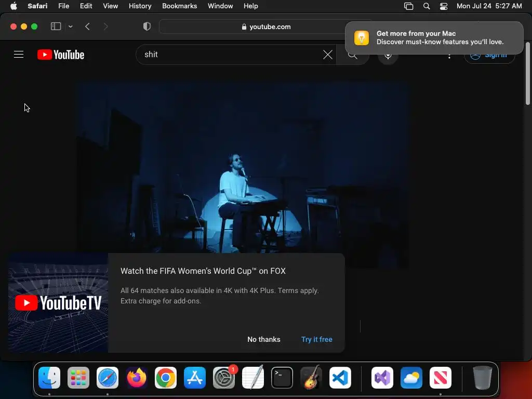
Task: Open News app from the Dock
Action: (x=441, y=377)
